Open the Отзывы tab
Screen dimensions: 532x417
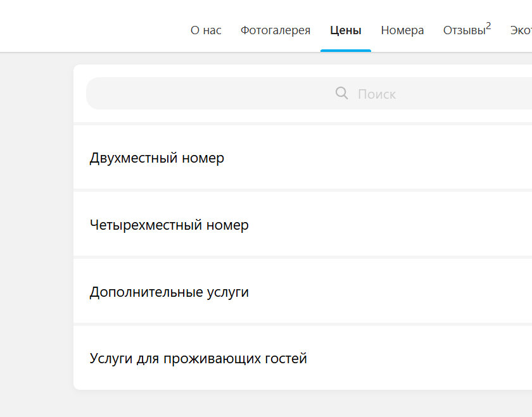click(464, 30)
